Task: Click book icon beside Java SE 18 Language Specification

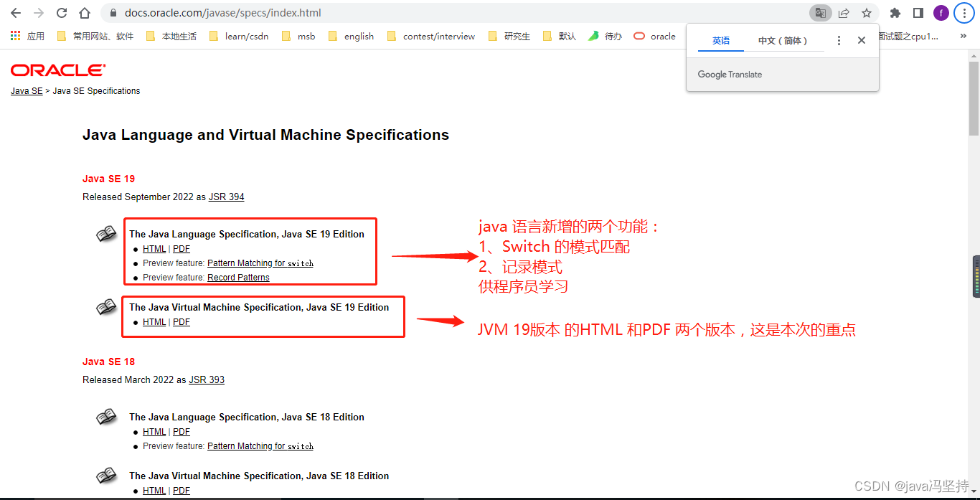Action: coord(106,417)
